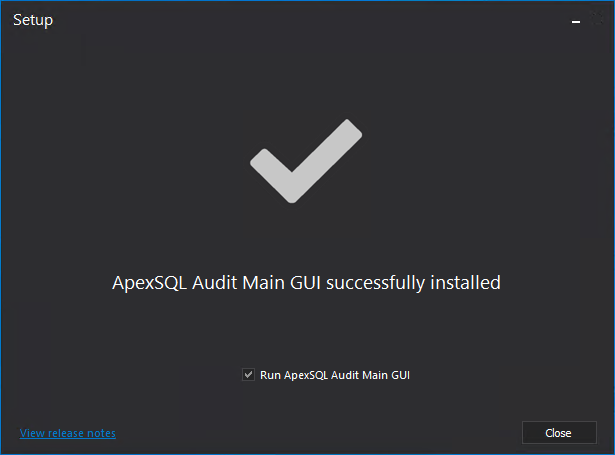
Task: Select the gray tick mark graphic
Action: click(306, 161)
